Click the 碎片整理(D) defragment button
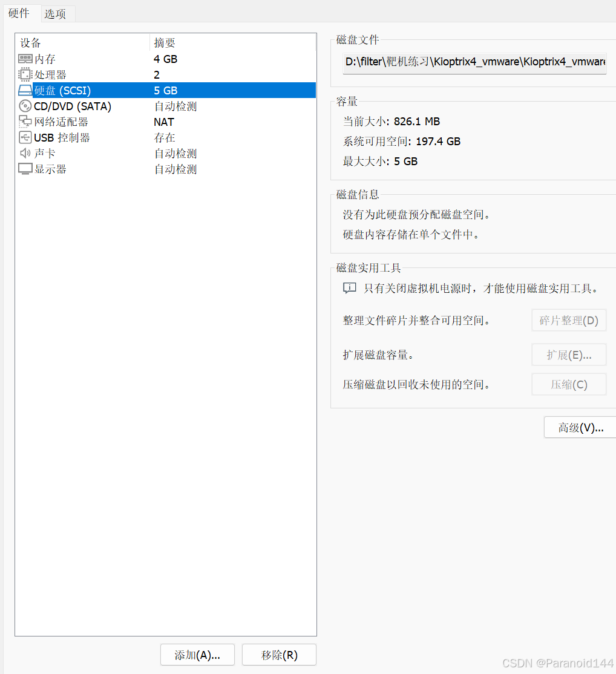 [569, 320]
